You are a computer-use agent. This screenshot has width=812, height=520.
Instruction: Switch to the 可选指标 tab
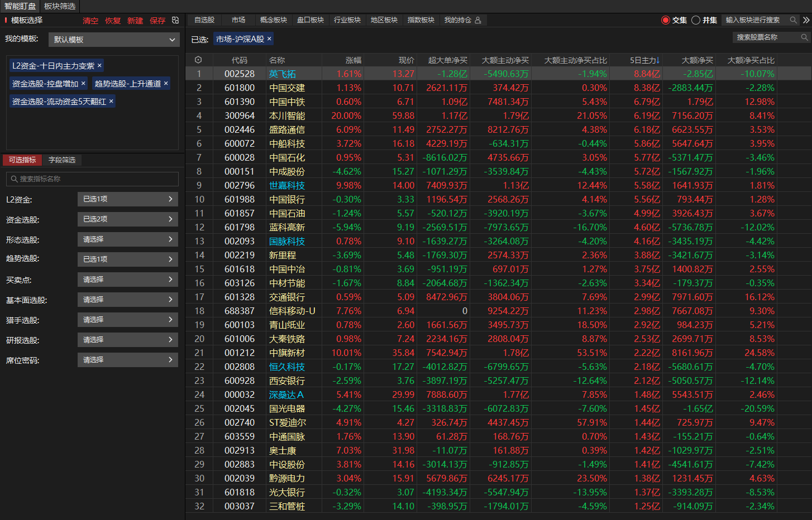[x=22, y=160]
